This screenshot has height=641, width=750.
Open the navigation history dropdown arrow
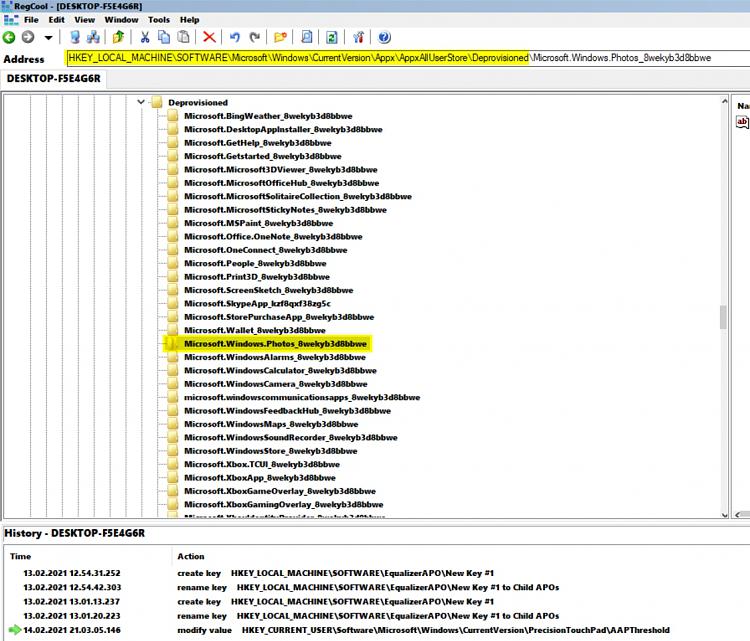click(48, 37)
